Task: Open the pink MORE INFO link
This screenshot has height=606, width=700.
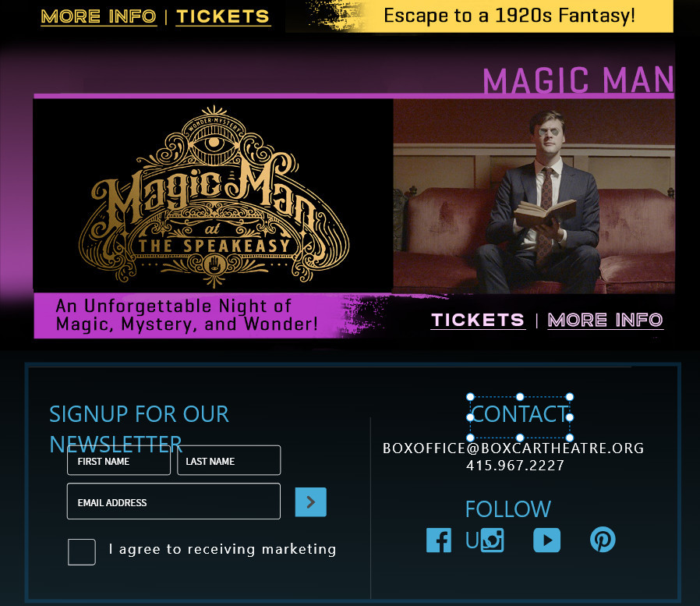Action: [606, 320]
